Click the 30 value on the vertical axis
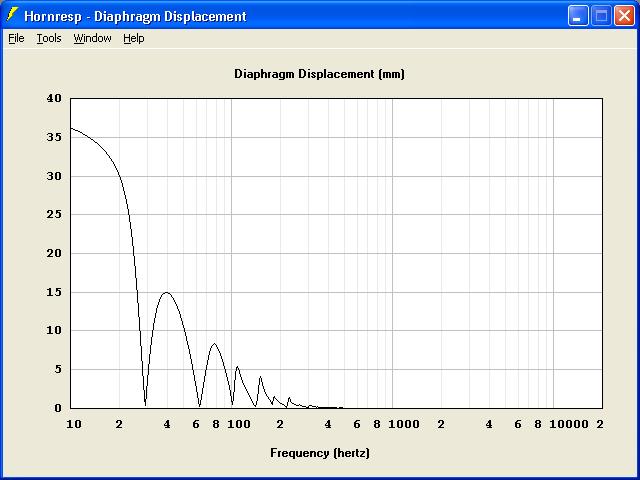The width and height of the screenshot is (640, 480). coord(54,176)
